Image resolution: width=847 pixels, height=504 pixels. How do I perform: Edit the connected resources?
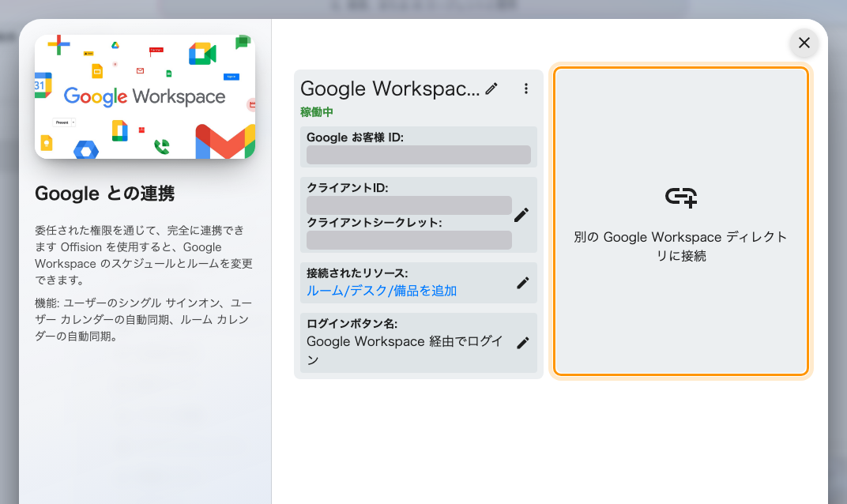tap(522, 283)
